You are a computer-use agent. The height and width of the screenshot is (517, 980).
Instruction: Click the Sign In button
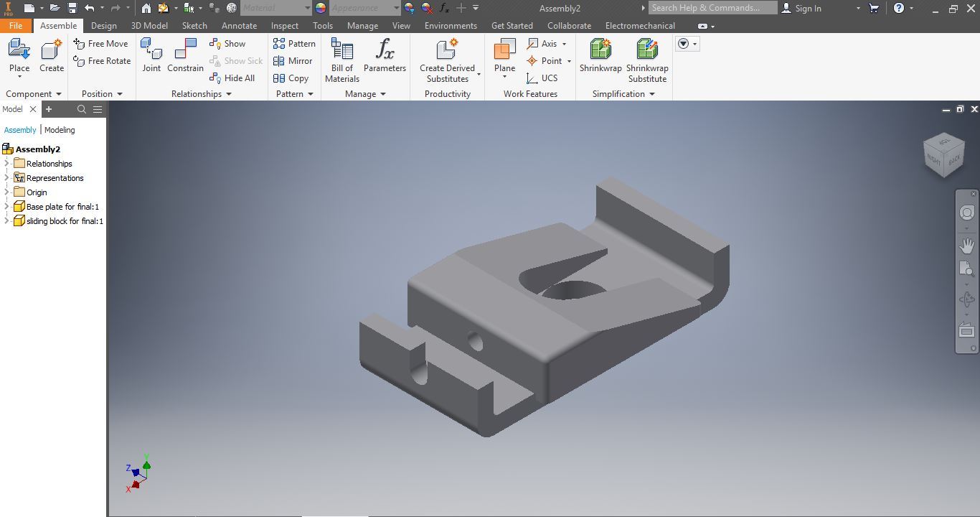click(801, 8)
